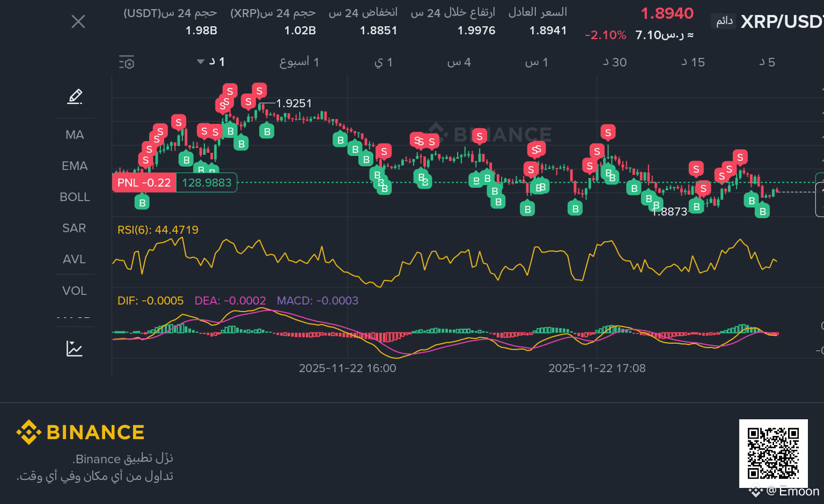Click the نزّل تطبيق Binance text
The height and width of the screenshot is (504, 824).
click(123, 459)
